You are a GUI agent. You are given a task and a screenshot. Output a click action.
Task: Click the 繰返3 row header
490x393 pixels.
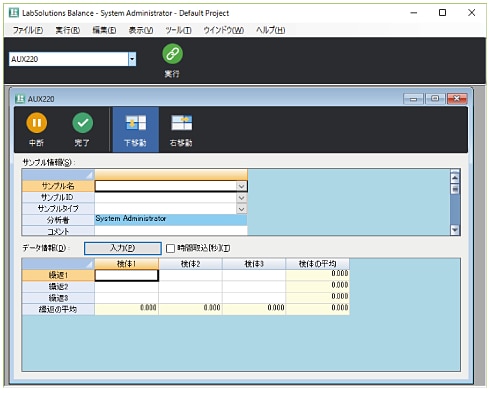tap(58, 298)
